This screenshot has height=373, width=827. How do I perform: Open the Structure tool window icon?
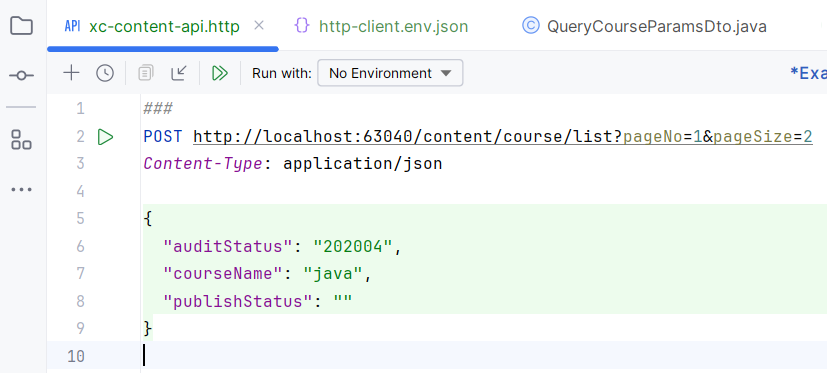[x=22, y=140]
